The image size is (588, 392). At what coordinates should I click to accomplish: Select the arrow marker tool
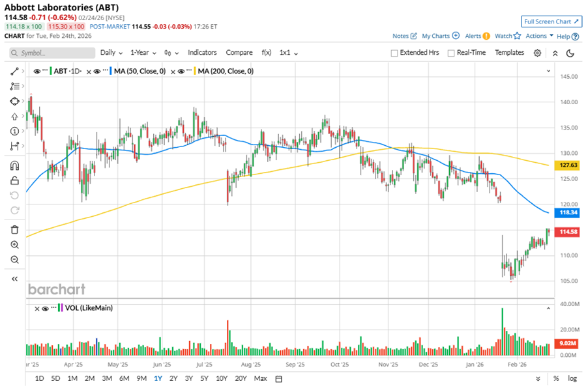click(14, 116)
